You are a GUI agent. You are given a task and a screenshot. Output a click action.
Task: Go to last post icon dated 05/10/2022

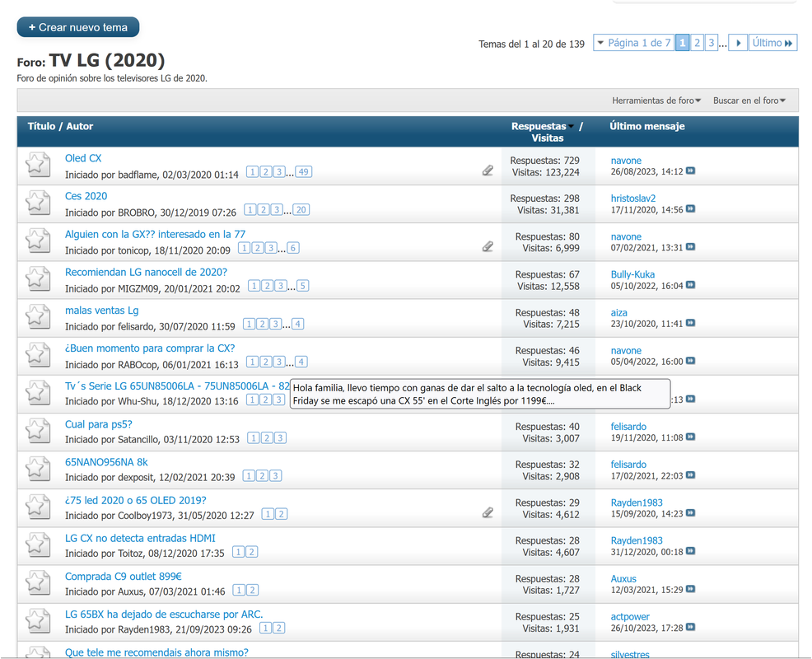(690, 285)
